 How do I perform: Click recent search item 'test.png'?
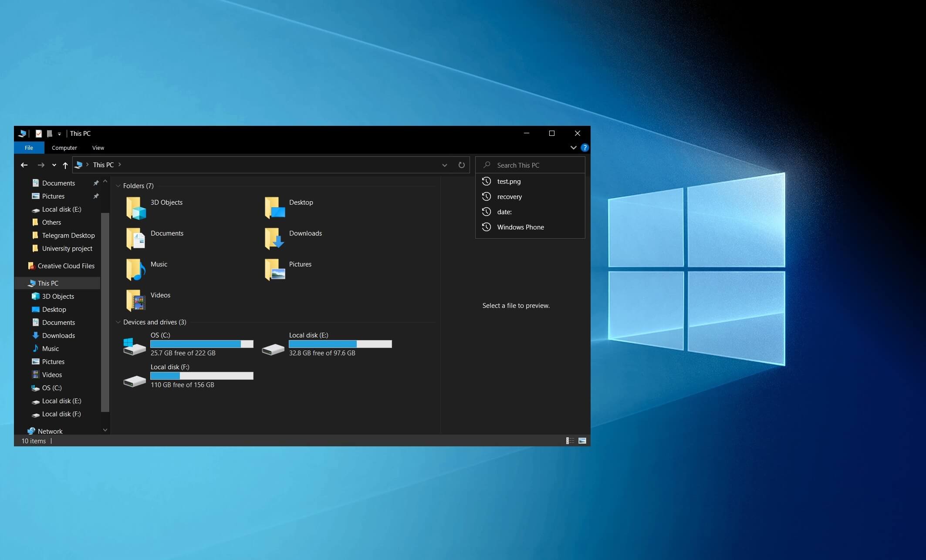[509, 181]
